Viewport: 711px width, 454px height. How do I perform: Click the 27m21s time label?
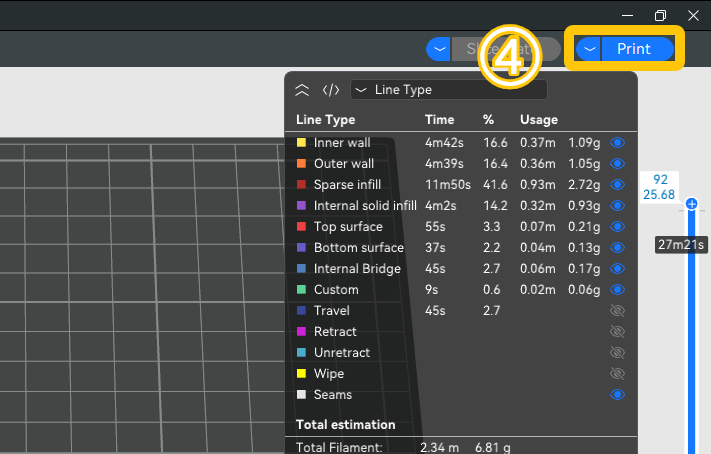681,245
